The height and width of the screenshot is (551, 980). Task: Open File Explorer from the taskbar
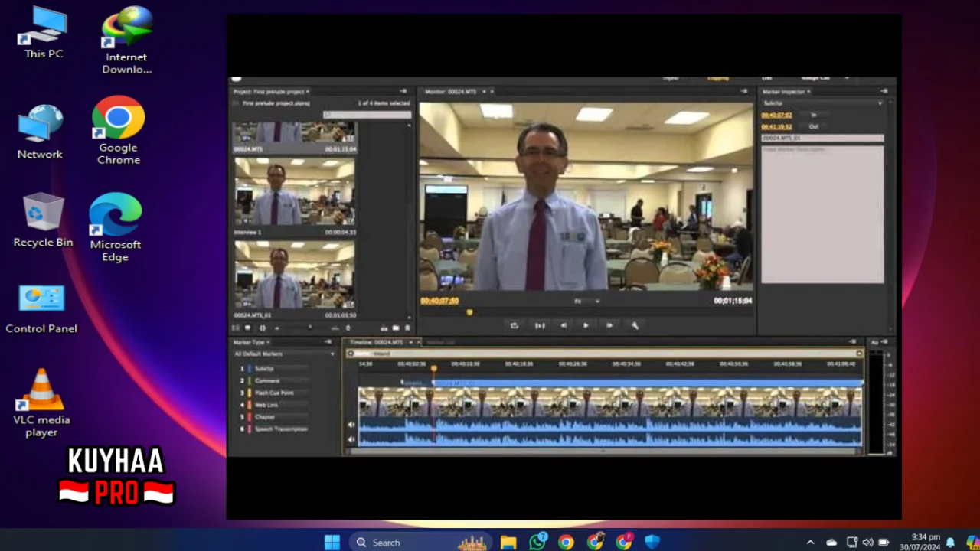pyautogui.click(x=508, y=542)
